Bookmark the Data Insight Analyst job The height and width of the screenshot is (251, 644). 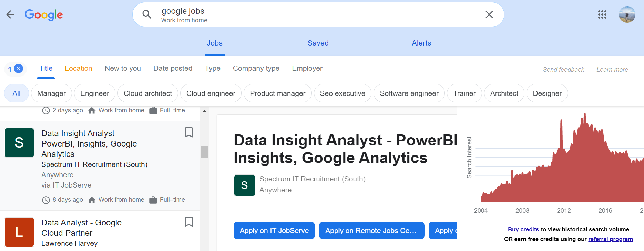(188, 132)
